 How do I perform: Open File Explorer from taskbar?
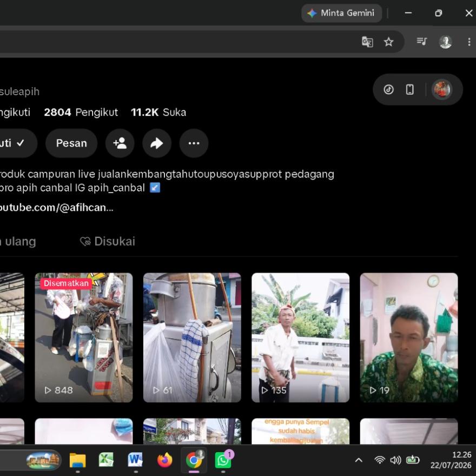click(x=77, y=460)
